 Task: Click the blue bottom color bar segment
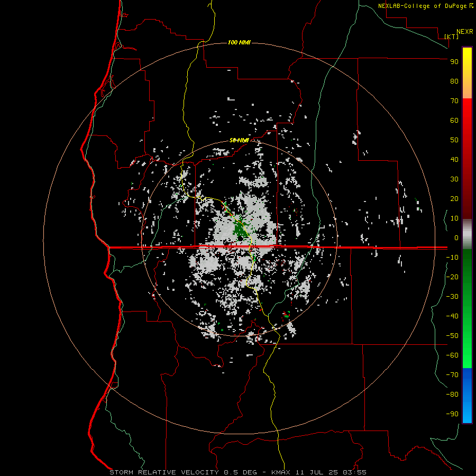(467, 395)
